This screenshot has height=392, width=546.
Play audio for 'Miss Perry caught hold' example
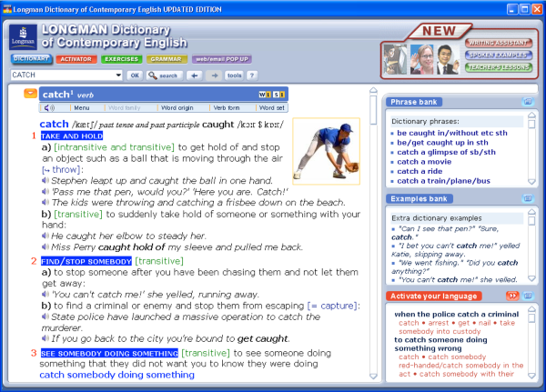pos(45,246)
